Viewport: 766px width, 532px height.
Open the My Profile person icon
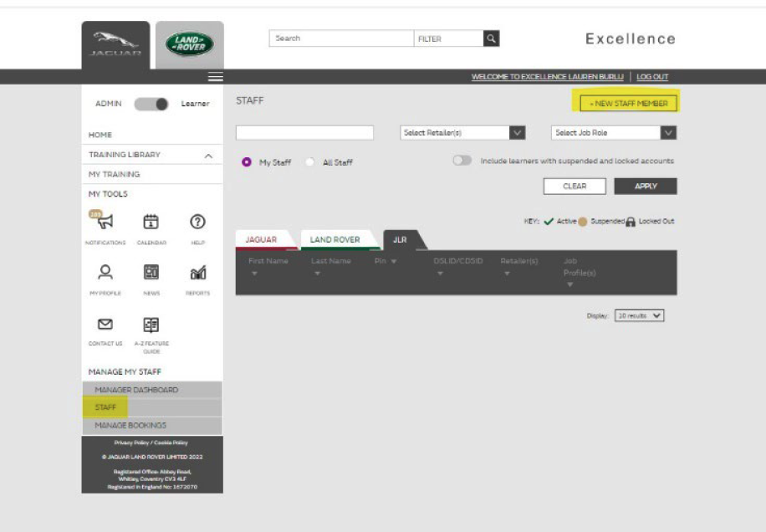pyautogui.click(x=105, y=272)
